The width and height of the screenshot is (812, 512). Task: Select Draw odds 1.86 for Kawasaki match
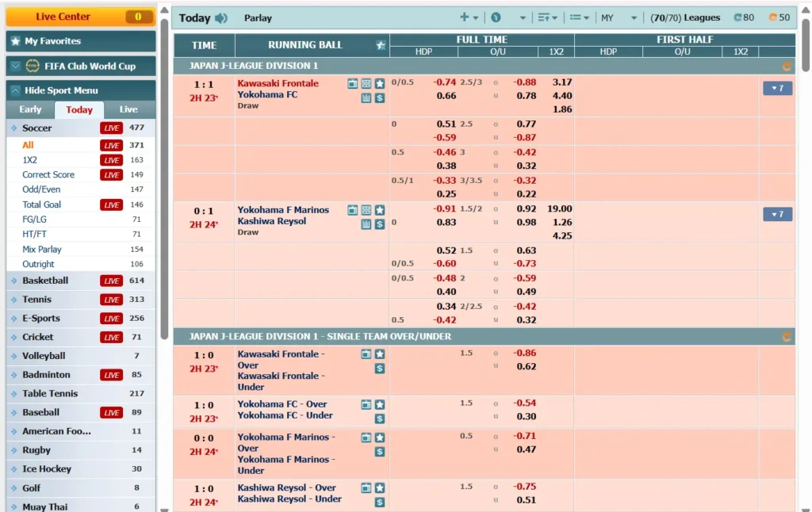pos(562,109)
